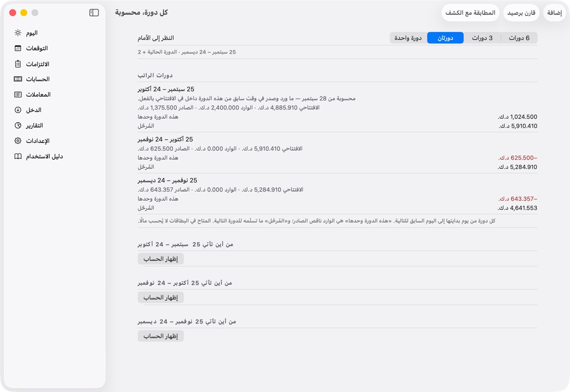Viewport: 570px width, 392px height.
Task: Click the date range line 25 سبتمبر – 24 ديسمبر
Action: [186, 52]
